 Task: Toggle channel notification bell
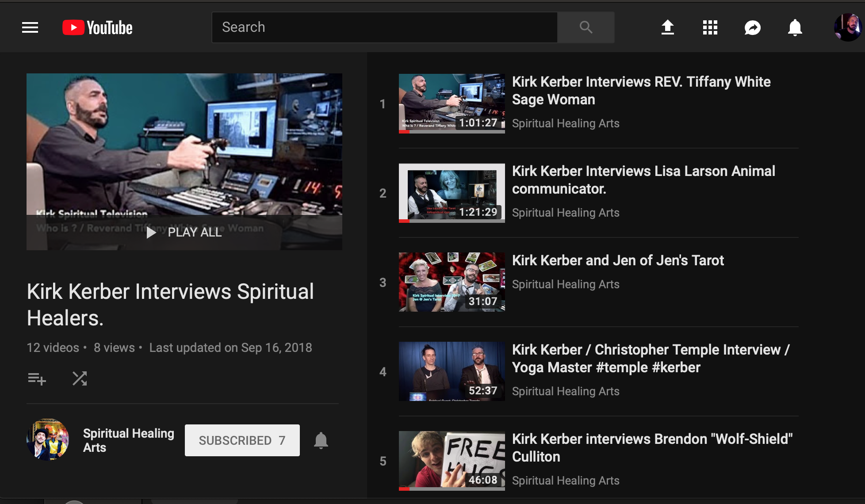coord(321,440)
